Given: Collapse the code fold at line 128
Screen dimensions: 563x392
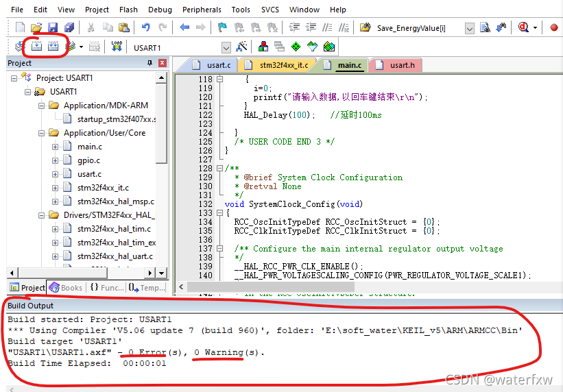Looking at the screenshot, I should coord(219,168).
